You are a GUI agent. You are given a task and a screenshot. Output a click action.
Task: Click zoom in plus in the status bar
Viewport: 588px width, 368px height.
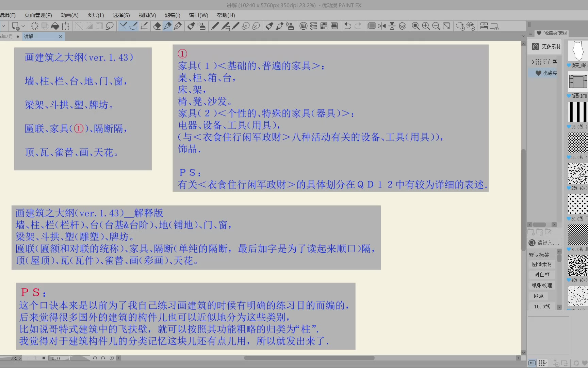35,358
